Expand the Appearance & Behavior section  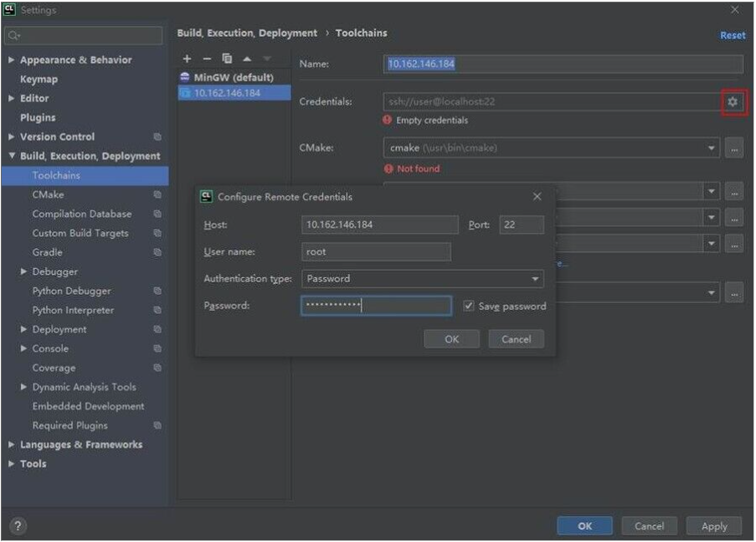pyautogui.click(x=11, y=60)
